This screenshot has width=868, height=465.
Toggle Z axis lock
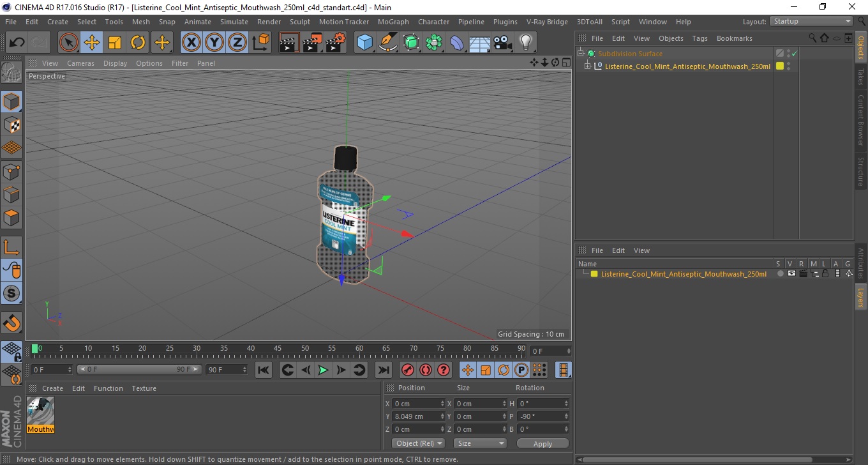[237, 43]
